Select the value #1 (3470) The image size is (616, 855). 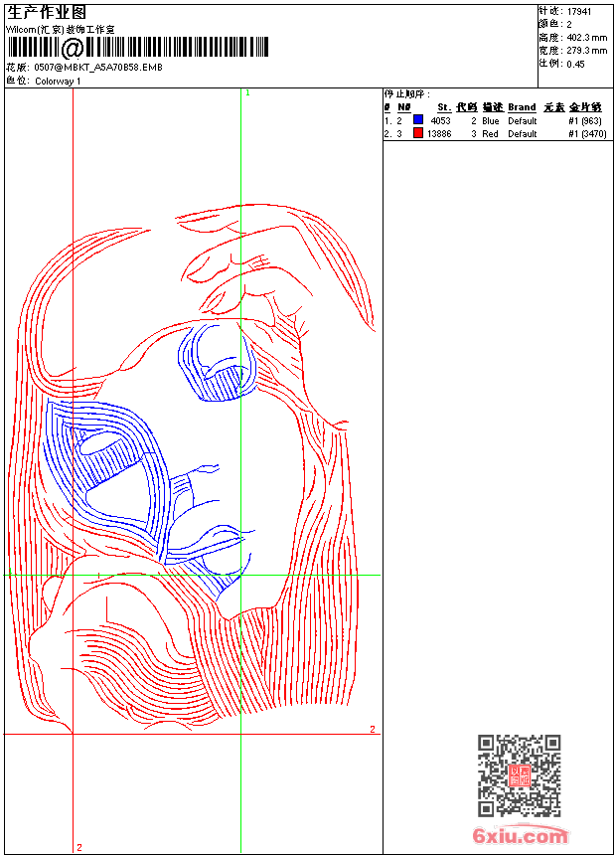coord(587,133)
